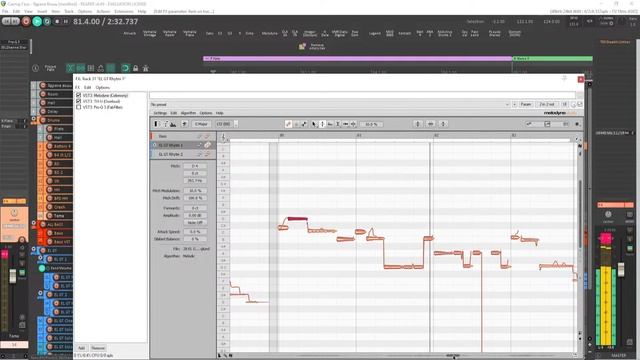Toggle the metronome icon in main toolbar
The width and height of the screenshot is (640, 360).
click(x=145, y=68)
